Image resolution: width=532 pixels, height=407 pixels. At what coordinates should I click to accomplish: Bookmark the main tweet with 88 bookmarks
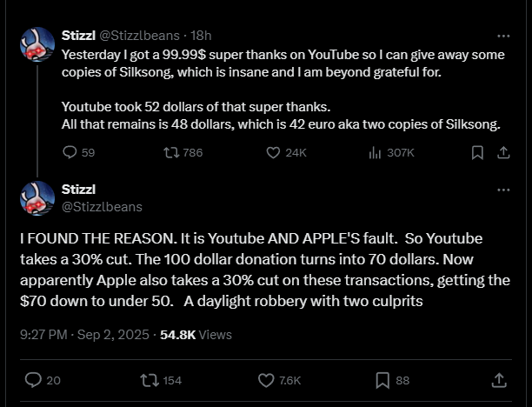pyautogui.click(x=393, y=380)
